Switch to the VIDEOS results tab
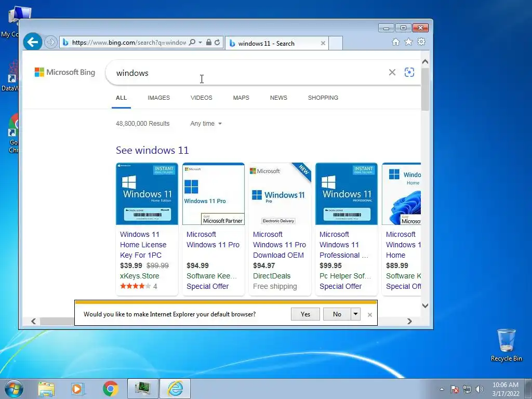 [201, 98]
